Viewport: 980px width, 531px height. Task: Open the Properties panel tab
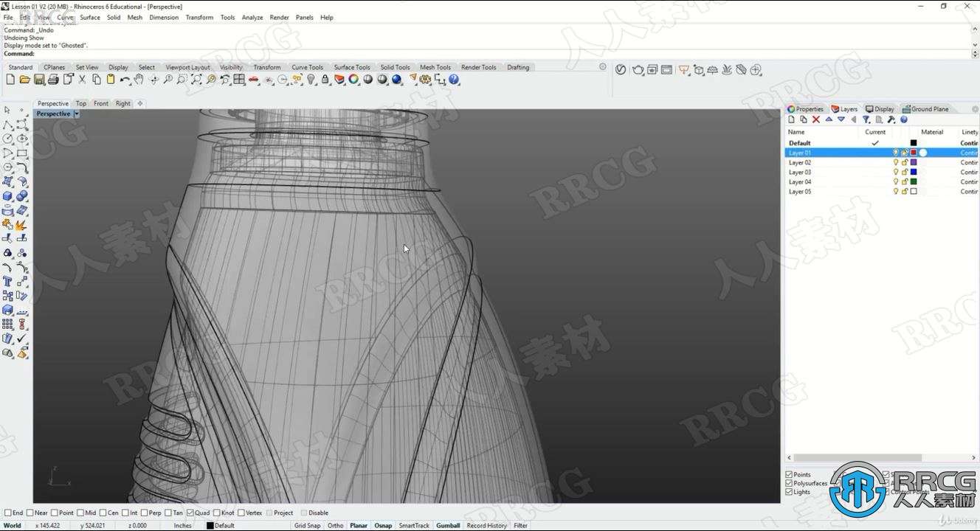coord(805,109)
